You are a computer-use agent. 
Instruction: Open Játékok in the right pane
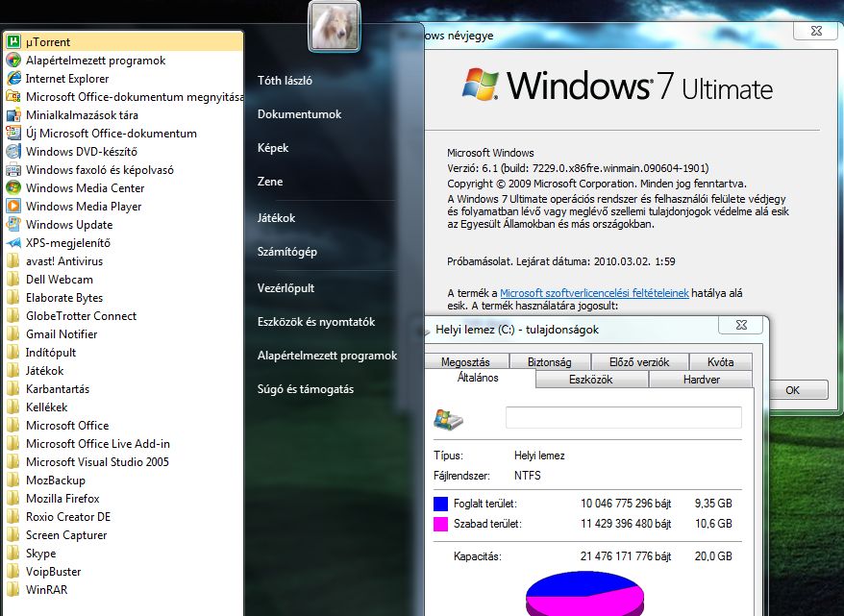click(x=276, y=218)
